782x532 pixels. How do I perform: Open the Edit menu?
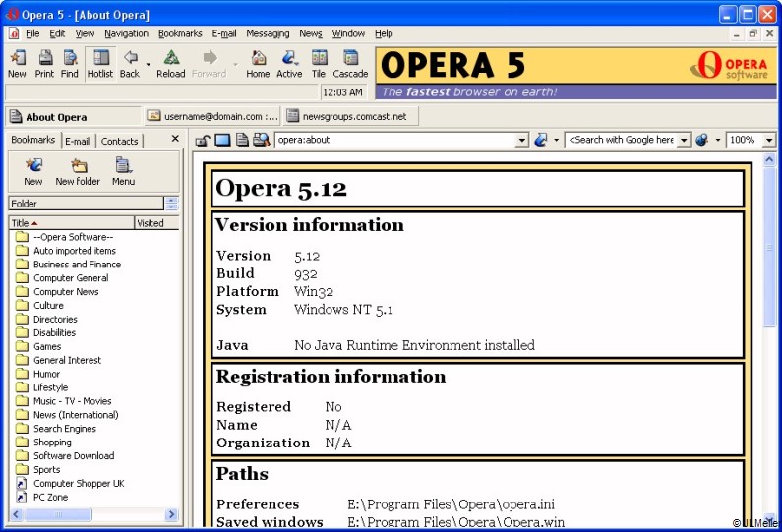(57, 33)
